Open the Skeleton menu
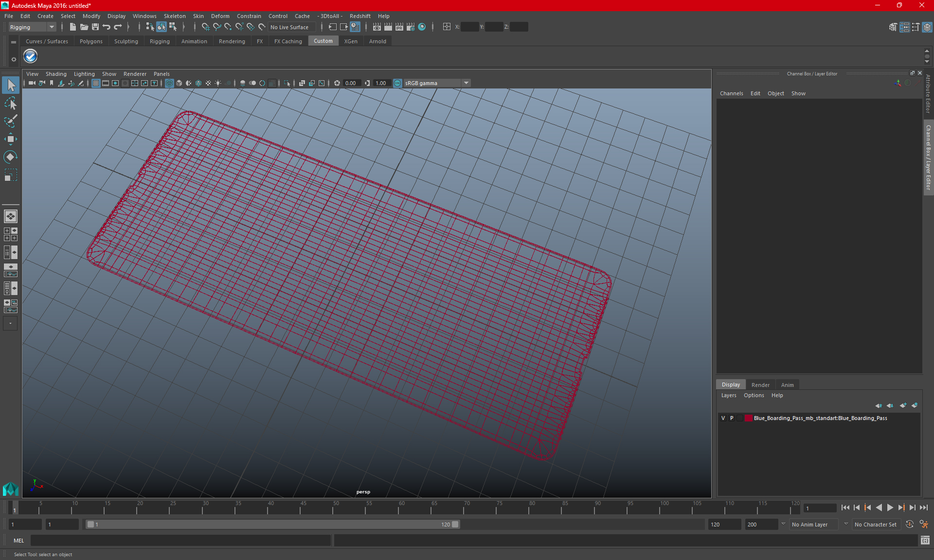Image resolution: width=934 pixels, height=560 pixels. 175,16
